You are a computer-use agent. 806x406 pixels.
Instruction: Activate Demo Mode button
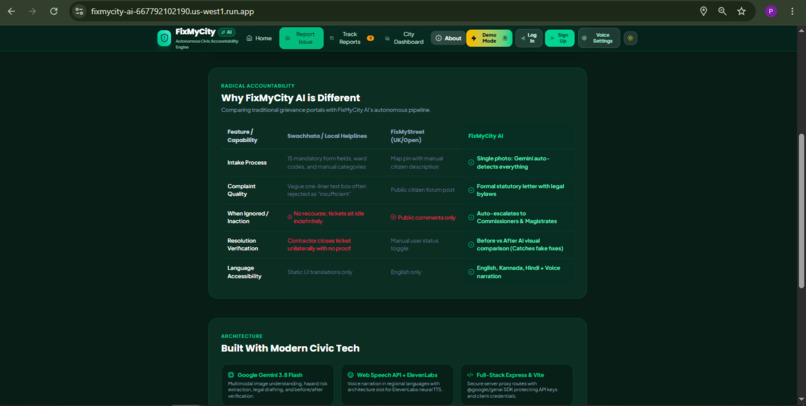(x=489, y=38)
